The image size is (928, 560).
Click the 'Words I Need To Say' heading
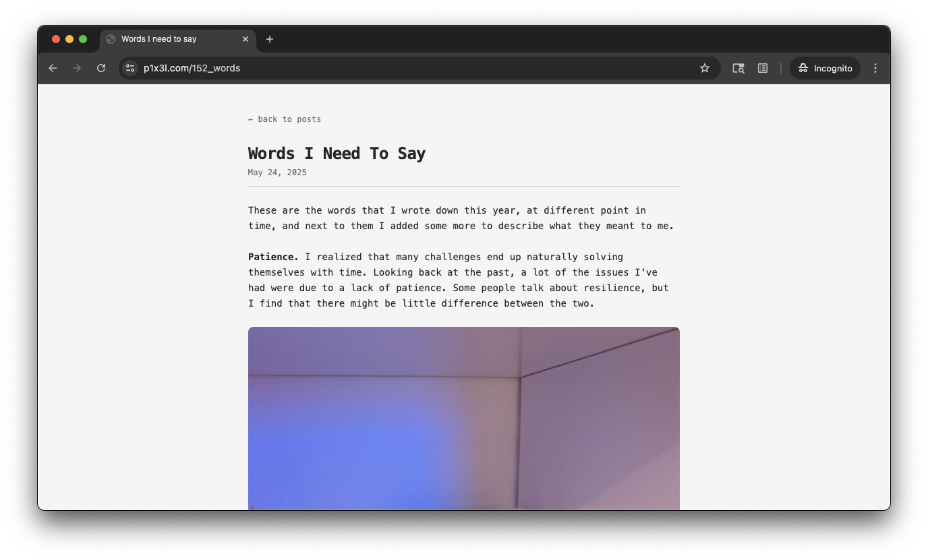click(337, 154)
